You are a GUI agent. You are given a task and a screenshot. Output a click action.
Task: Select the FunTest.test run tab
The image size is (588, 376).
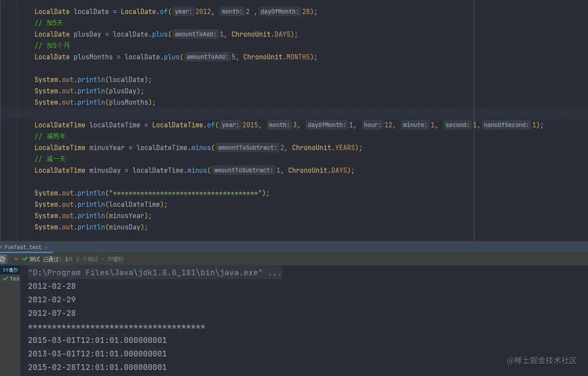tap(23, 247)
